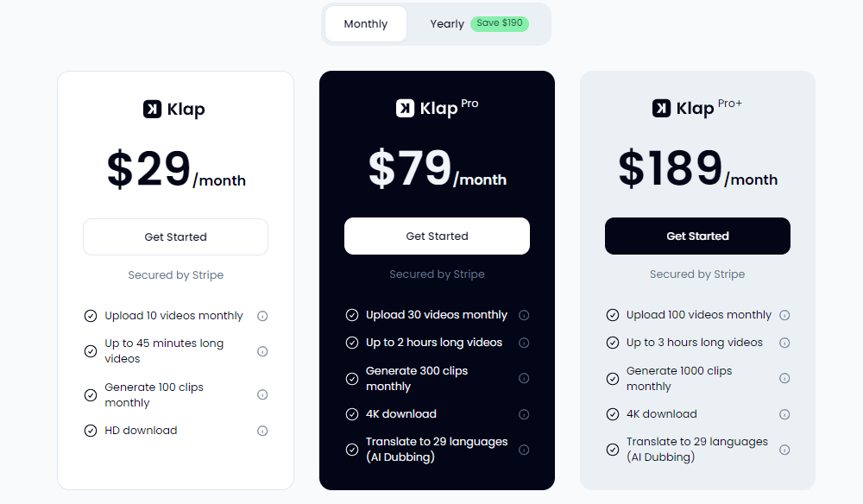The width and height of the screenshot is (863, 504).
Task: Open info icon for 45 minutes long videos
Action: (x=262, y=351)
